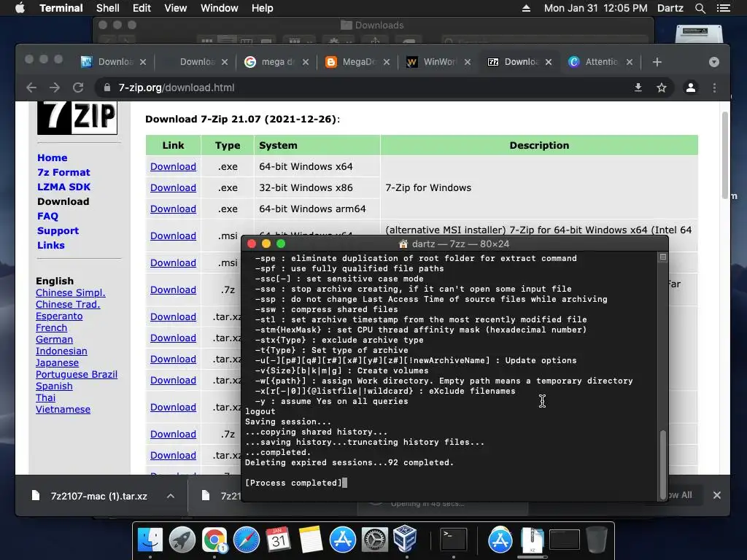Click the 7-Zip logo on the page

coord(77,117)
